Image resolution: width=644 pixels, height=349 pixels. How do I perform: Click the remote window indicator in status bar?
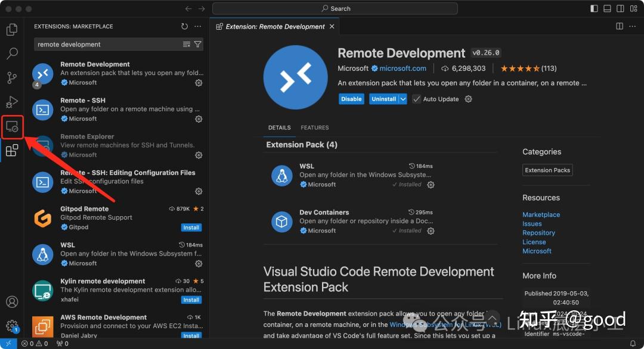(x=7, y=343)
